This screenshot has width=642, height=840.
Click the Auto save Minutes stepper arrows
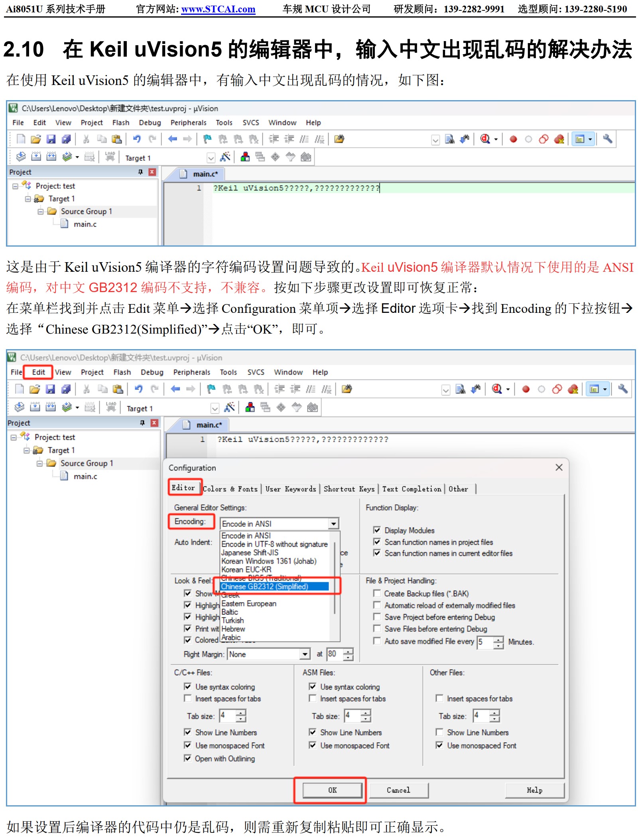498,642
